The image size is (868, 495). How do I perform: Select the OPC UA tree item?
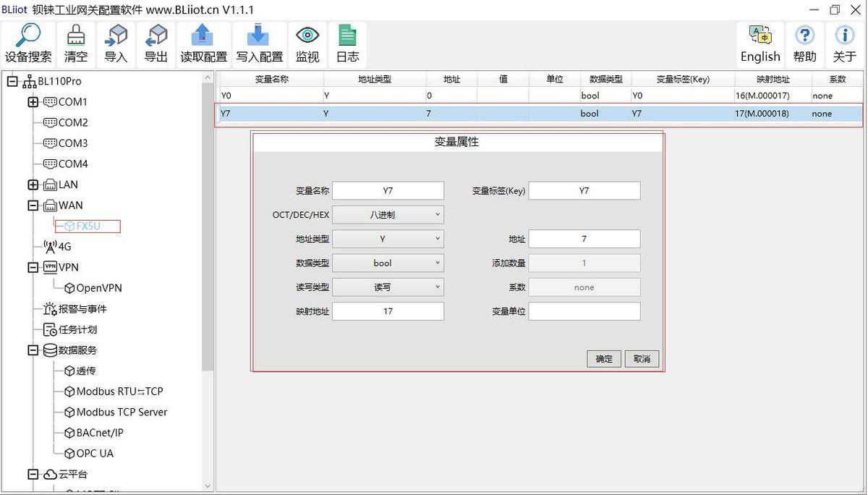click(x=95, y=454)
